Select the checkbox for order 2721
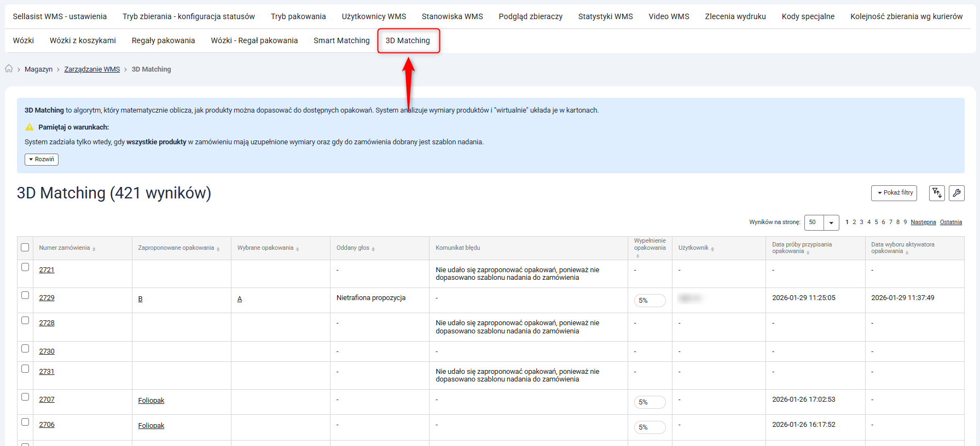The height and width of the screenshot is (446, 980). [25, 267]
